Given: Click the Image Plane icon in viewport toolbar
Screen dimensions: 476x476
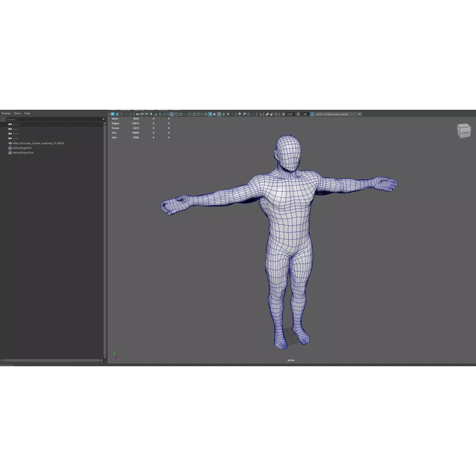Looking at the screenshot, I should pyautogui.click(x=156, y=114).
